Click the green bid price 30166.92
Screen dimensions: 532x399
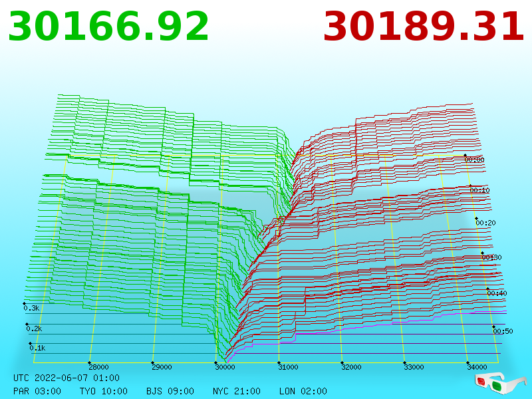click(x=108, y=27)
